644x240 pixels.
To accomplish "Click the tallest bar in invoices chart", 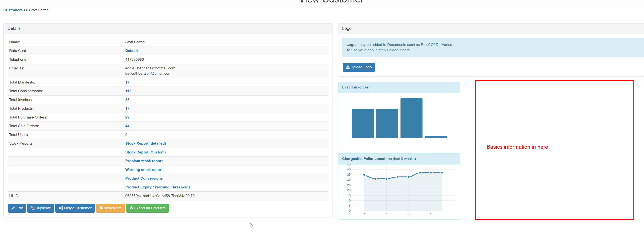I will [411, 118].
